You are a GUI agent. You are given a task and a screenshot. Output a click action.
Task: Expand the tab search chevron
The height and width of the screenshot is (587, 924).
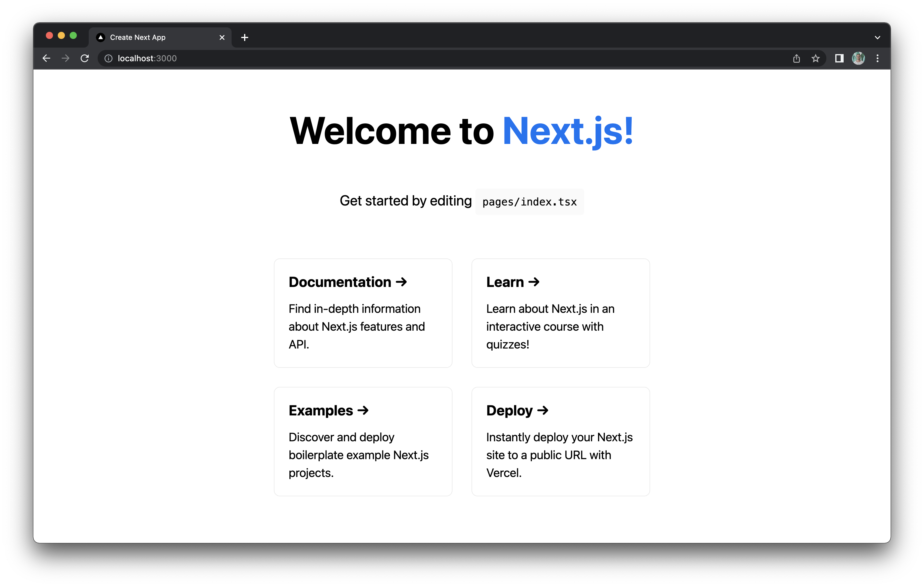877,37
